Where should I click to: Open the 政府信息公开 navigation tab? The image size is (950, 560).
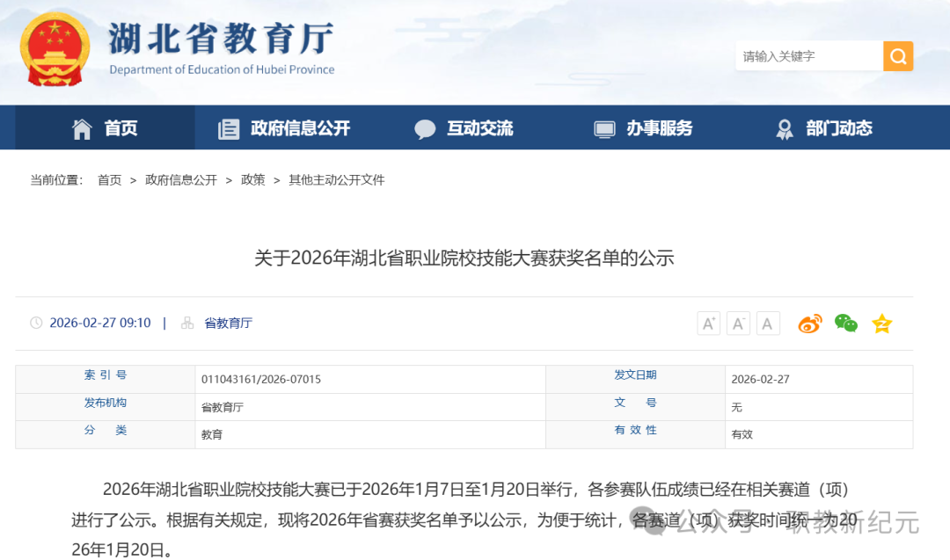click(x=284, y=127)
